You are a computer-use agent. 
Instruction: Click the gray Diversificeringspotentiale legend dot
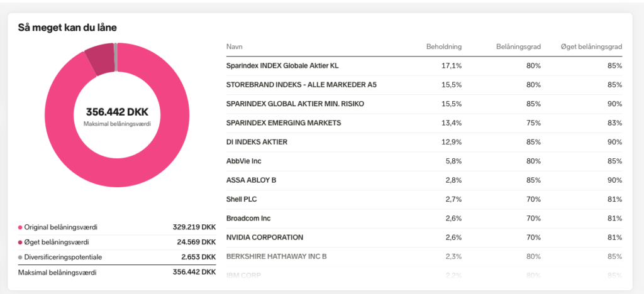pos(20,257)
